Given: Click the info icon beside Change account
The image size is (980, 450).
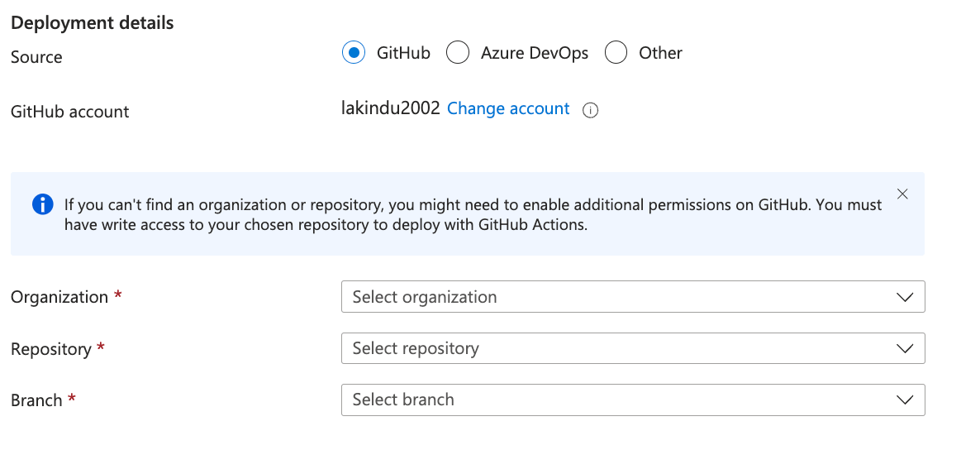Looking at the screenshot, I should [590, 110].
